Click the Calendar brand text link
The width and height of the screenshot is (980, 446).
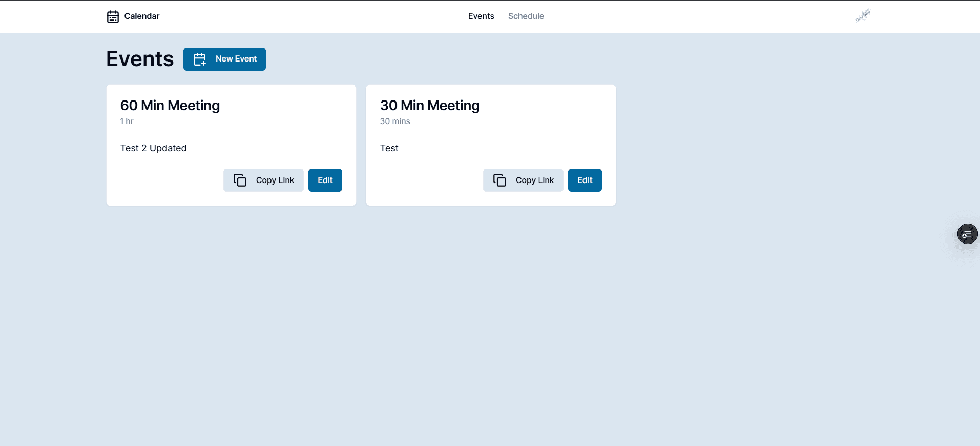[141, 16]
